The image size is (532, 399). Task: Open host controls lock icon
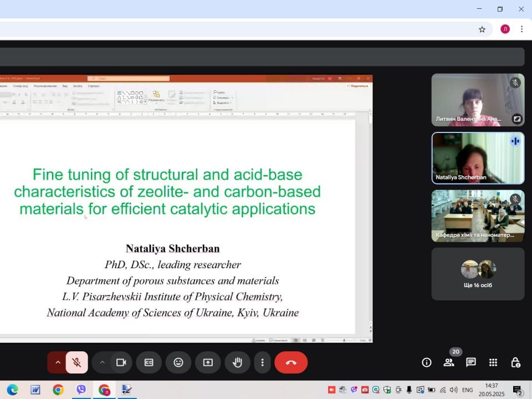click(x=515, y=362)
